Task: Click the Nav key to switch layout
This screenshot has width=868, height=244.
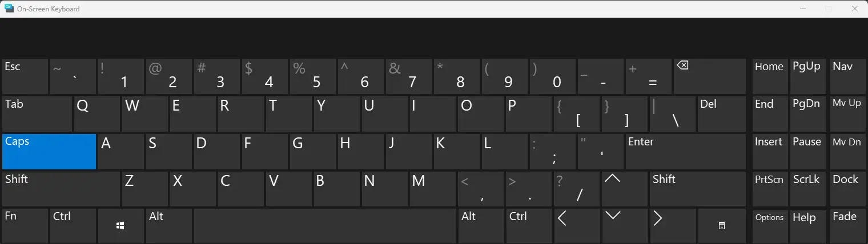Action: [x=846, y=76]
